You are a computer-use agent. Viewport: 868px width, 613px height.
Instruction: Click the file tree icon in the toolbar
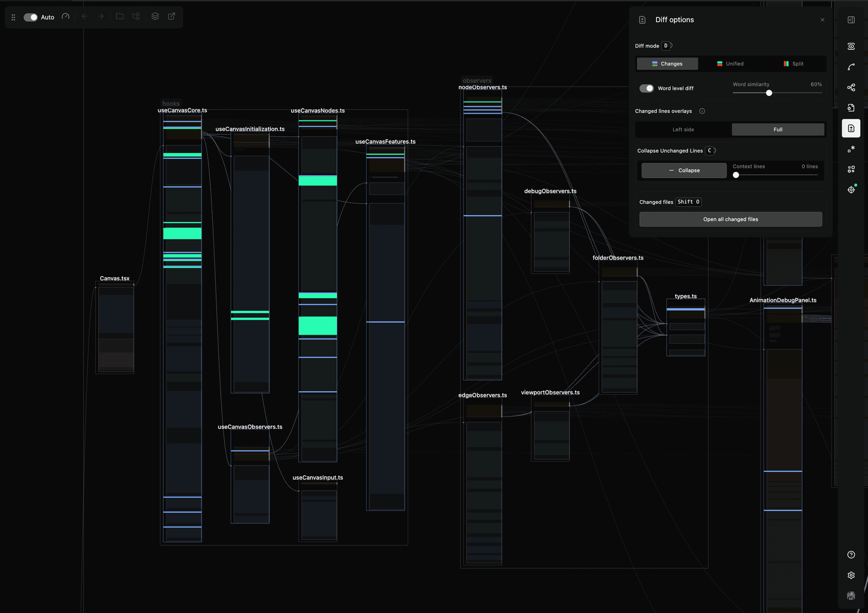click(137, 17)
